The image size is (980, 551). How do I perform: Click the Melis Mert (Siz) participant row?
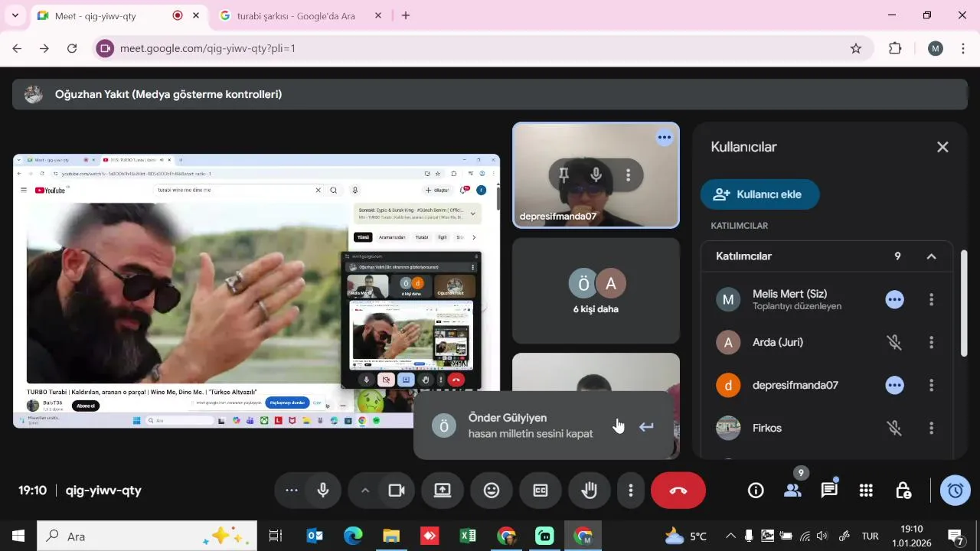pos(827,300)
